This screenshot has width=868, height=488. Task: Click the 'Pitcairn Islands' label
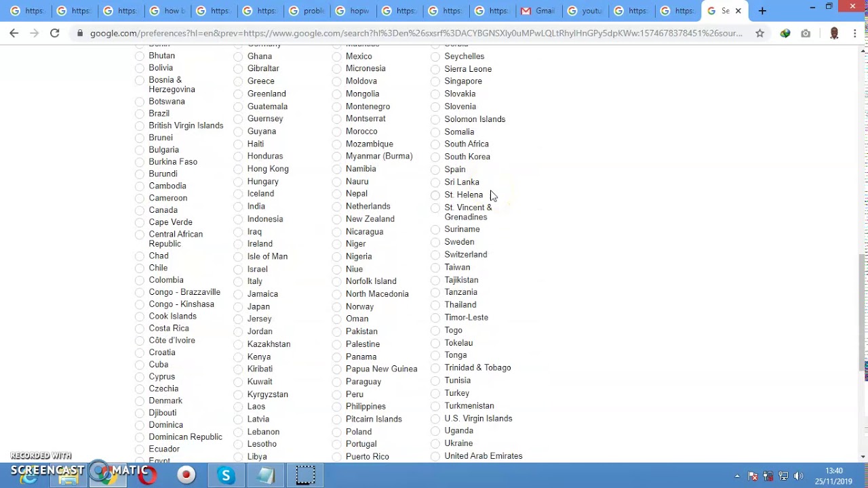click(x=374, y=419)
